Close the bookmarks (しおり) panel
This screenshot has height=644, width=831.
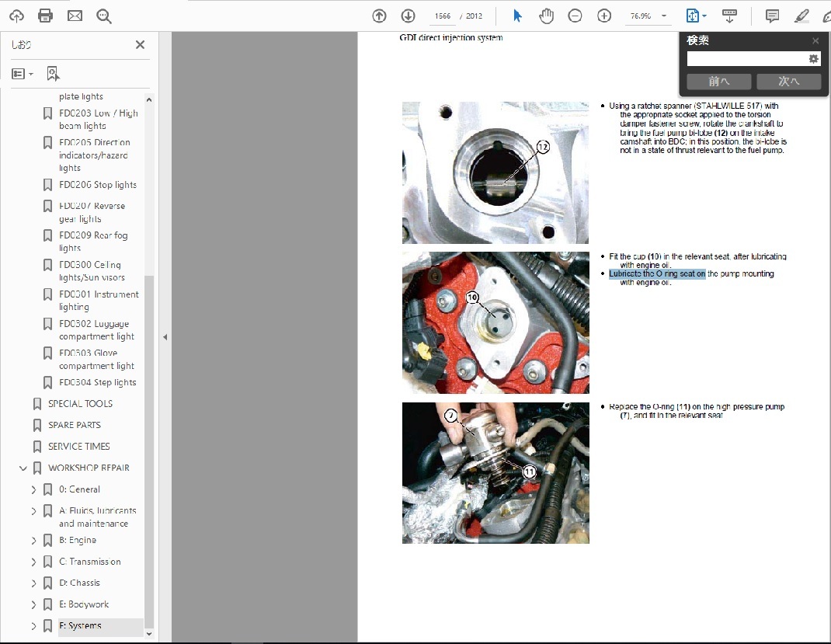coord(140,45)
